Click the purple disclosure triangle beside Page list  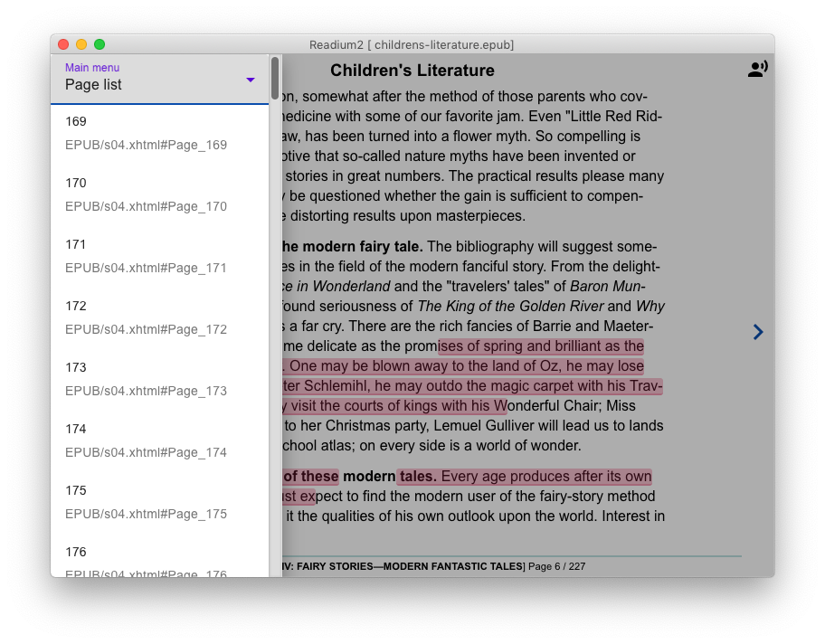(x=250, y=80)
